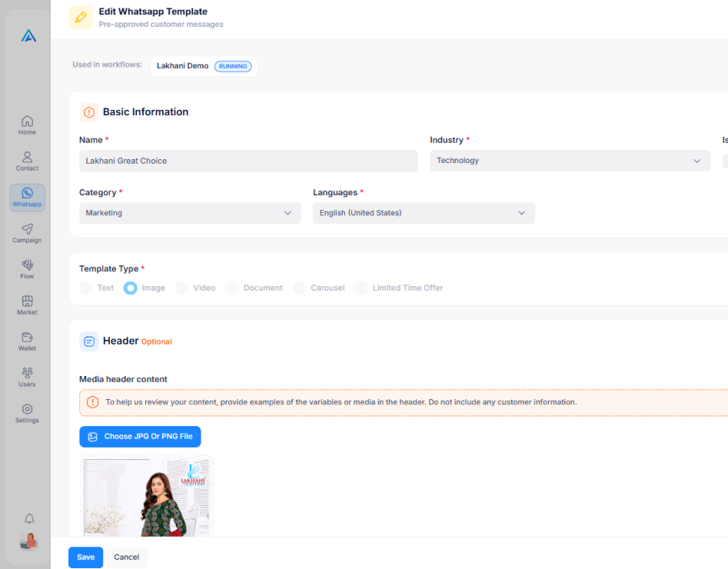Viewport: 728px width, 569px height.
Task: Open Wallet from the sidebar
Action: (27, 341)
